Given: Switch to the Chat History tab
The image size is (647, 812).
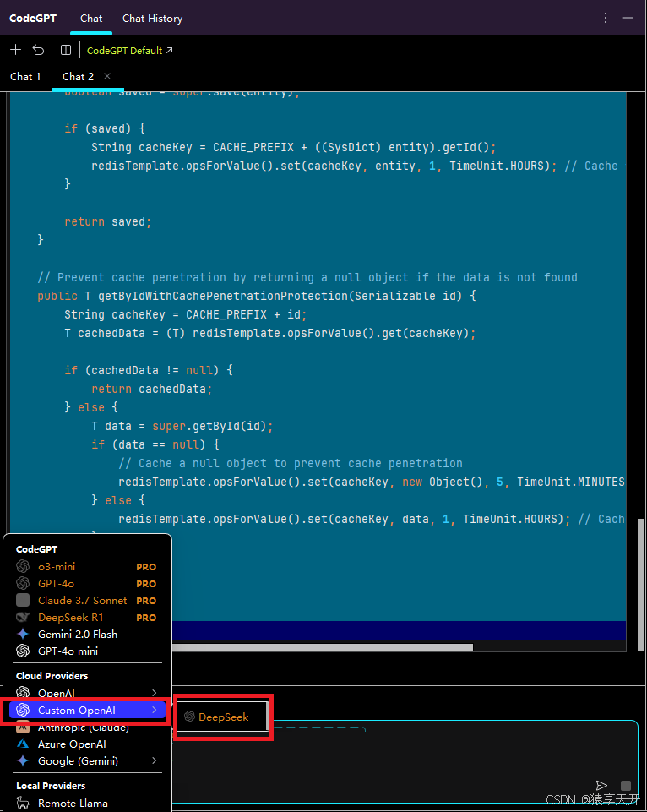Looking at the screenshot, I should coord(152,18).
